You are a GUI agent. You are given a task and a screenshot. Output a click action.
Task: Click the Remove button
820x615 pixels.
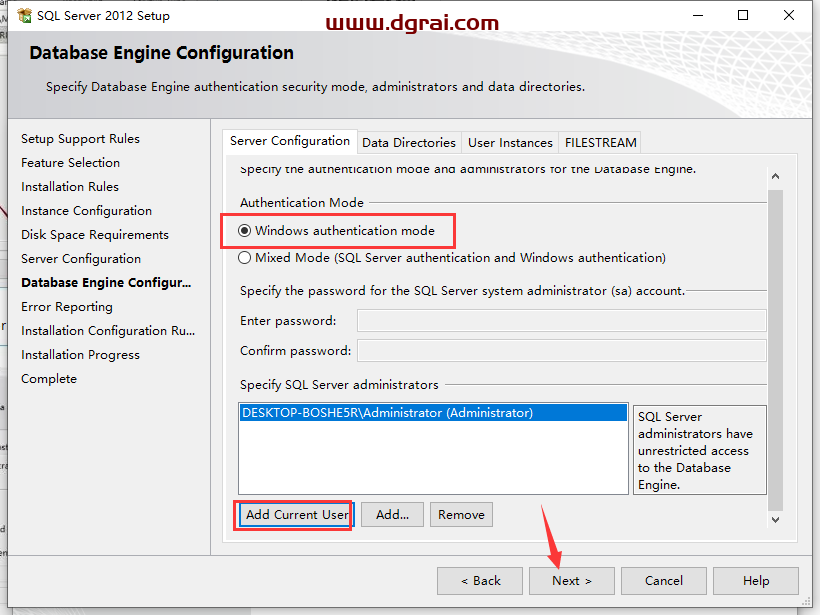[x=461, y=515]
